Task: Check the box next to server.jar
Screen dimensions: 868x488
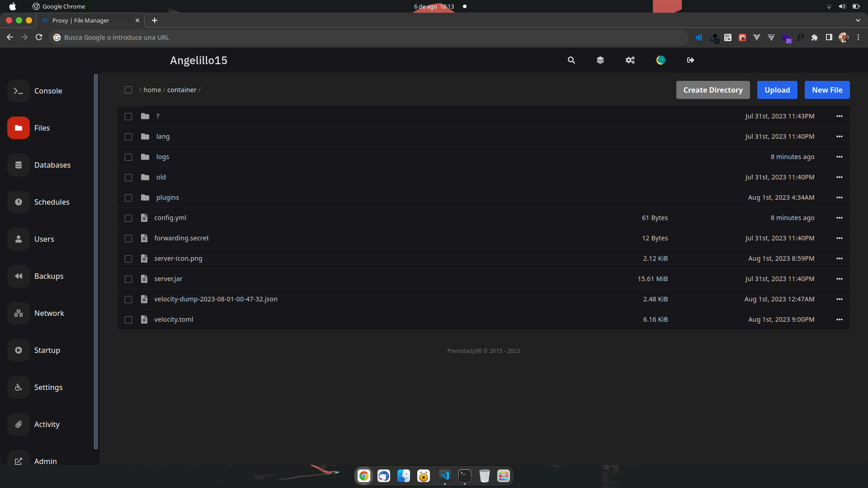Action: coord(128,279)
